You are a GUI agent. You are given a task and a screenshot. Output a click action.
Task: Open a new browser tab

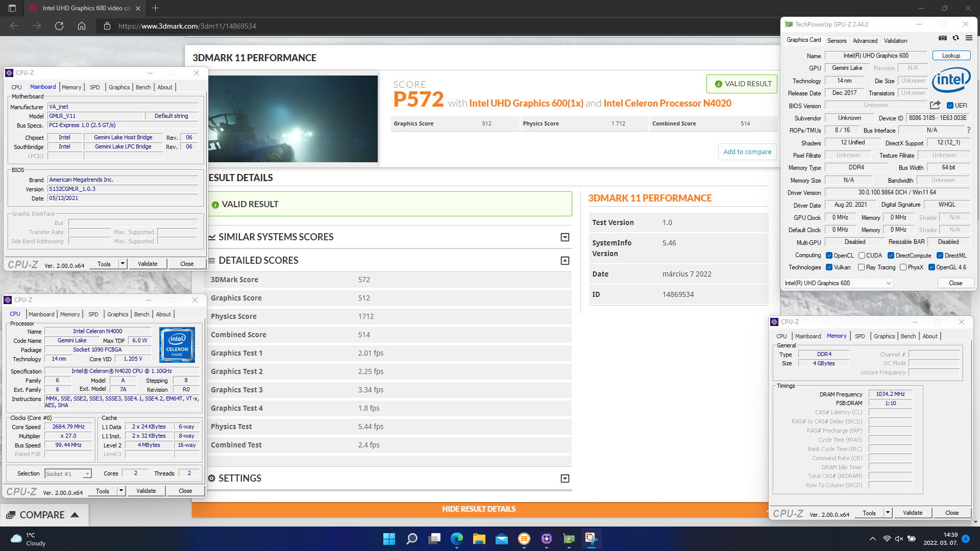click(x=156, y=8)
